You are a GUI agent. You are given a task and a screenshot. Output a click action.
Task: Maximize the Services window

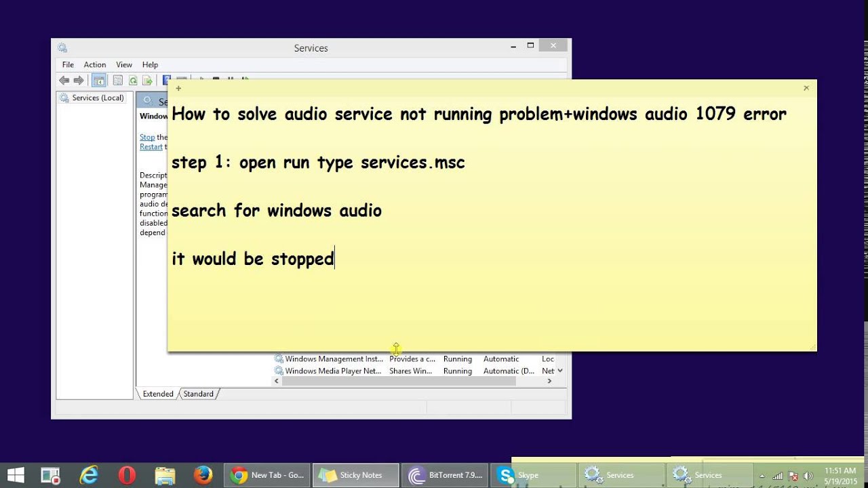point(532,45)
